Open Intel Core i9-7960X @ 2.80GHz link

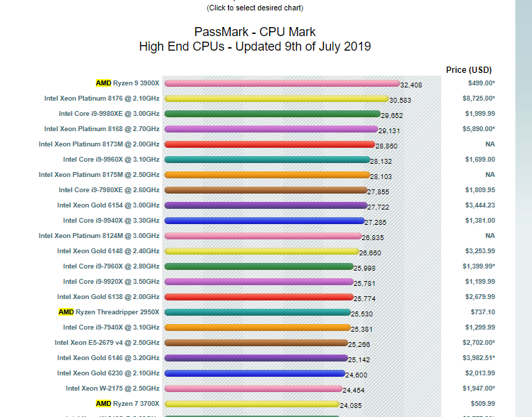[x=111, y=266]
